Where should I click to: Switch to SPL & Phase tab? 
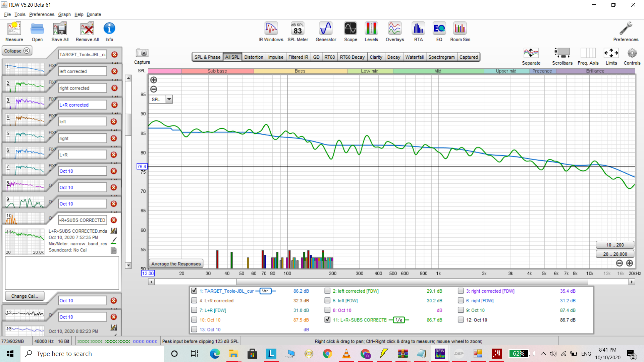[207, 57]
